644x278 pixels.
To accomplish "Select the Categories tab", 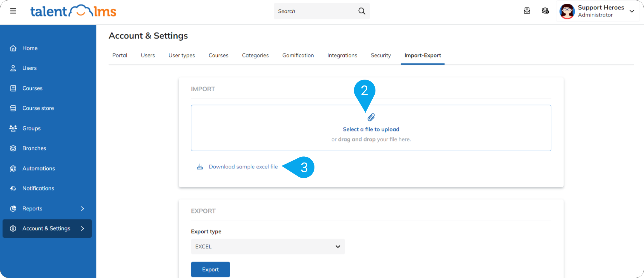I will pos(255,55).
